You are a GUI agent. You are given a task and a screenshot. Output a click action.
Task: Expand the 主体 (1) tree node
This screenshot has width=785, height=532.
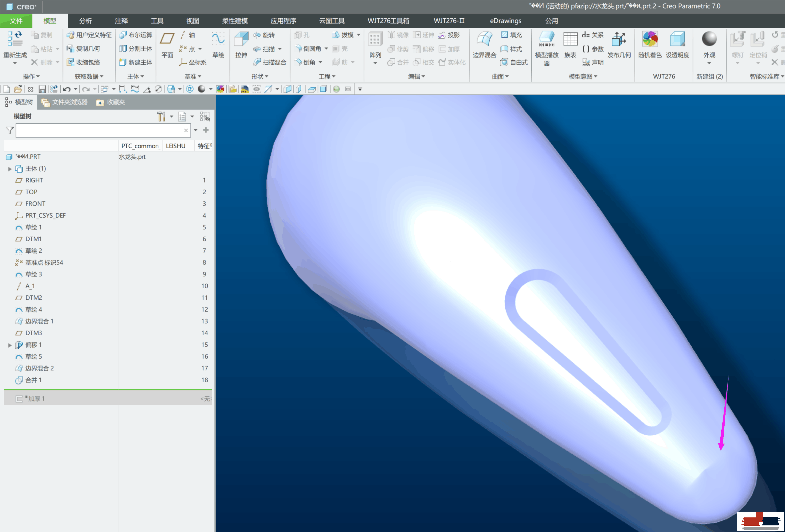10,169
